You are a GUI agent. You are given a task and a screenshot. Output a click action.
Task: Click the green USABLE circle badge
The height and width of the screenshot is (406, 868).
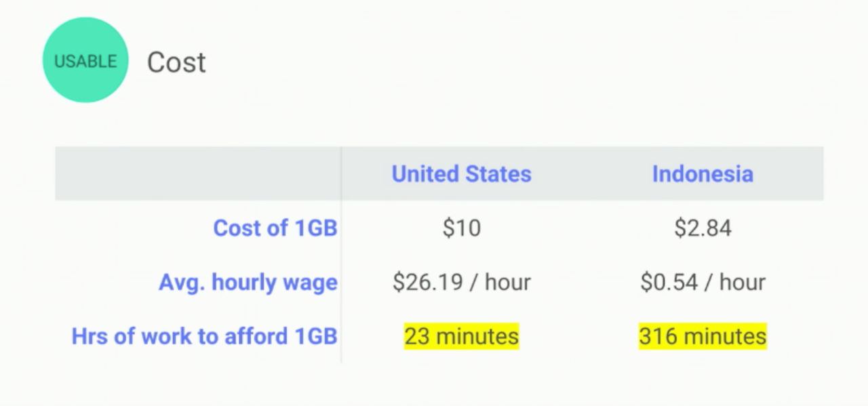pyautogui.click(x=85, y=60)
